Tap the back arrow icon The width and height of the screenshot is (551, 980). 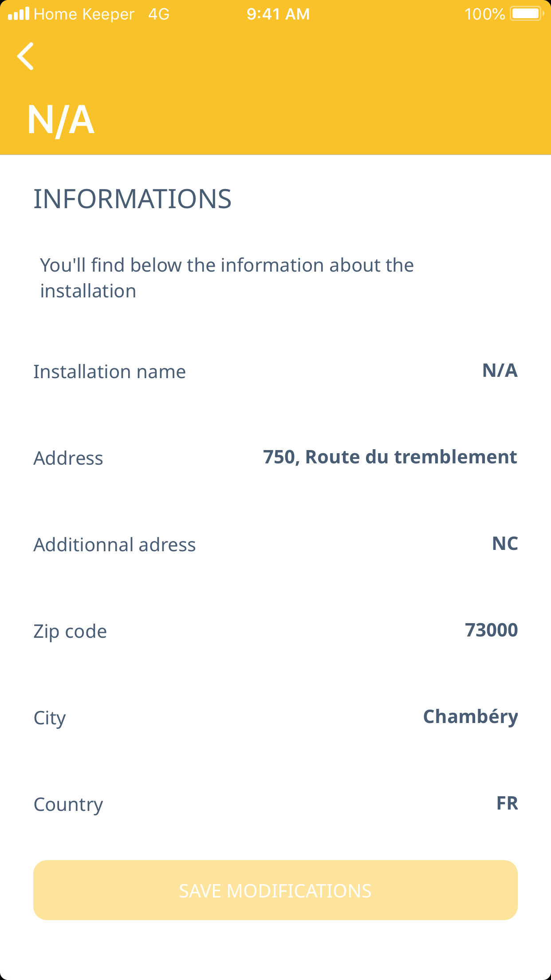[26, 56]
